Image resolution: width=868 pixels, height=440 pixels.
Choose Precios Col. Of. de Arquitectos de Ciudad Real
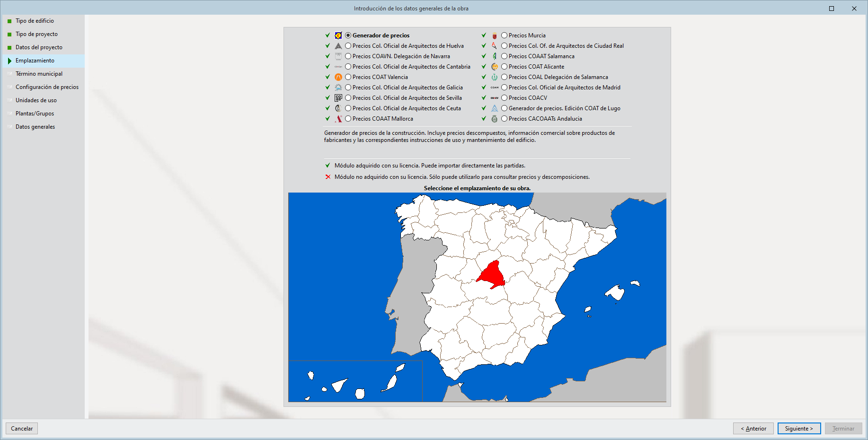505,46
